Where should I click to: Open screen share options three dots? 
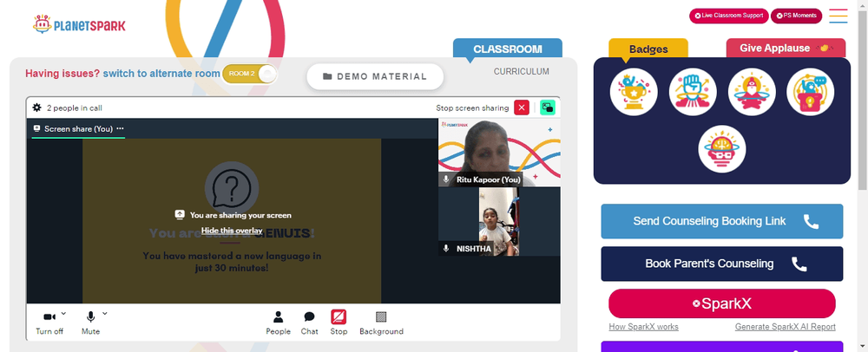click(120, 129)
